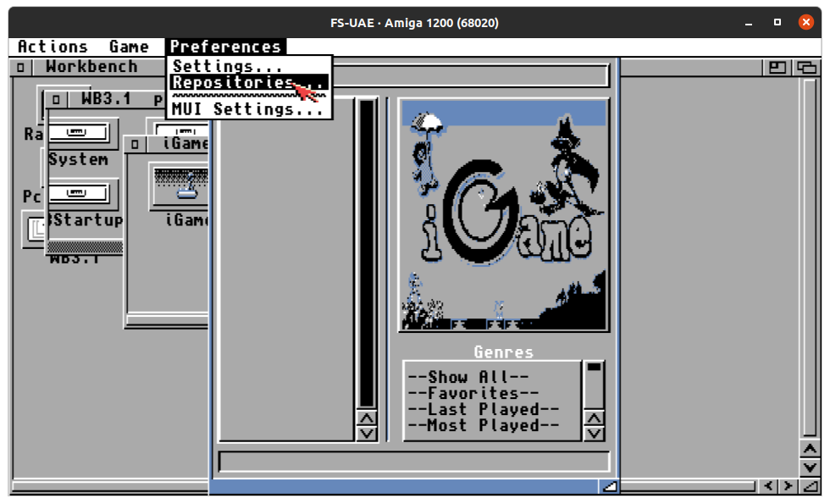The height and width of the screenshot is (504, 830).
Task: Click the Workbench window horizontal scrollbar
Action: pos(384,485)
